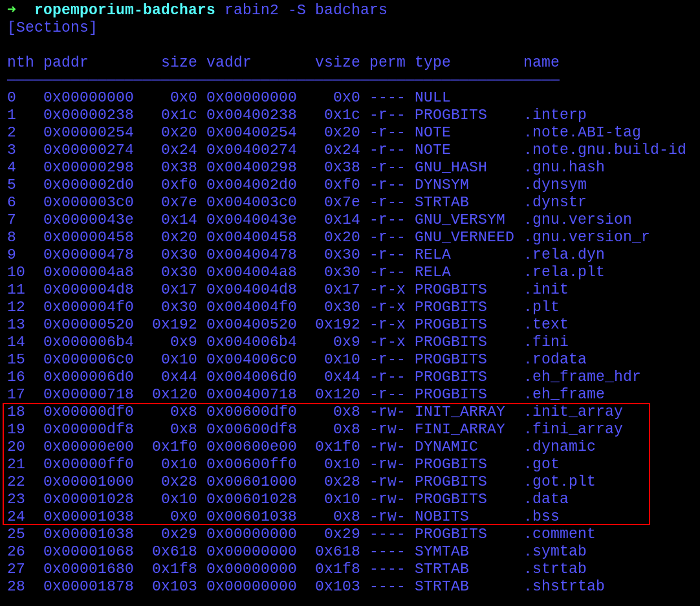
Task: Click the name column header
Action: (541, 63)
